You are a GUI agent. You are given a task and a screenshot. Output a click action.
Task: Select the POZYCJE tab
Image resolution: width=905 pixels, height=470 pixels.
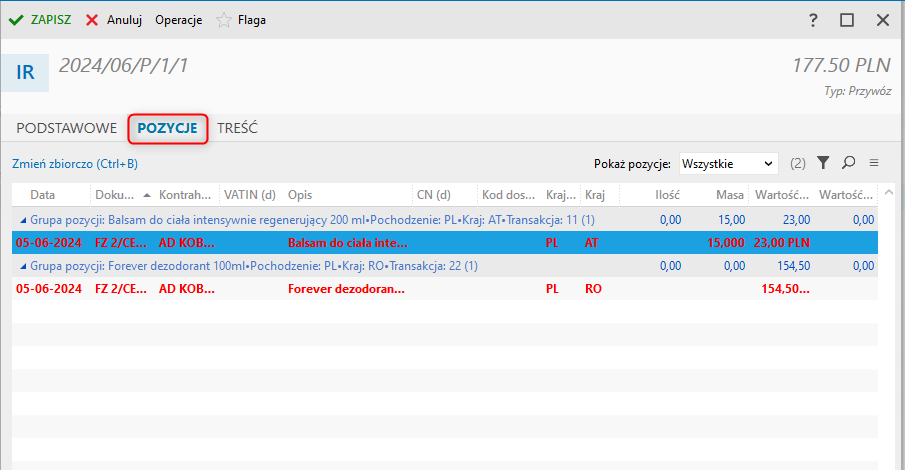tap(167, 128)
